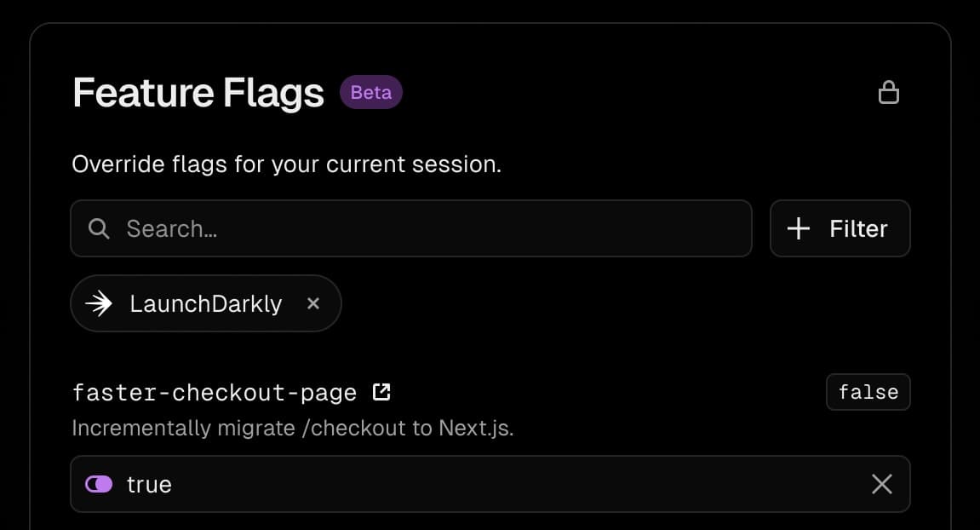Click the flag description about Next.js migration
Screen dimensions: 980x530
(293, 428)
